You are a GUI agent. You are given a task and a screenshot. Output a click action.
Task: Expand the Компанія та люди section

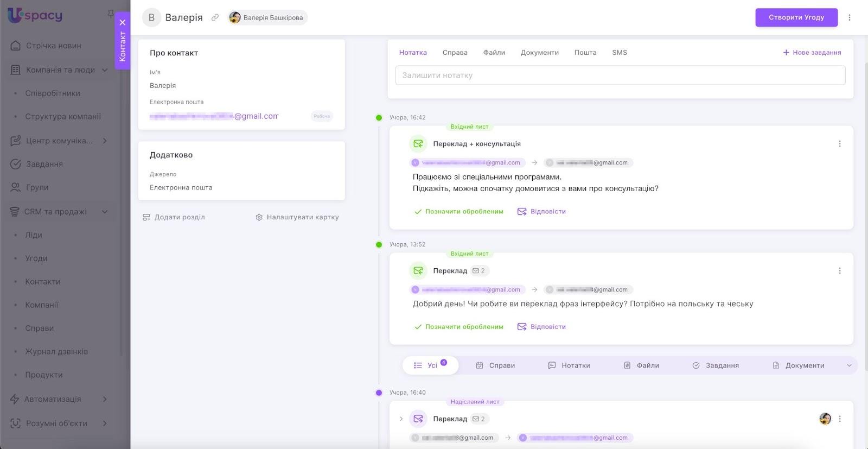coord(105,70)
